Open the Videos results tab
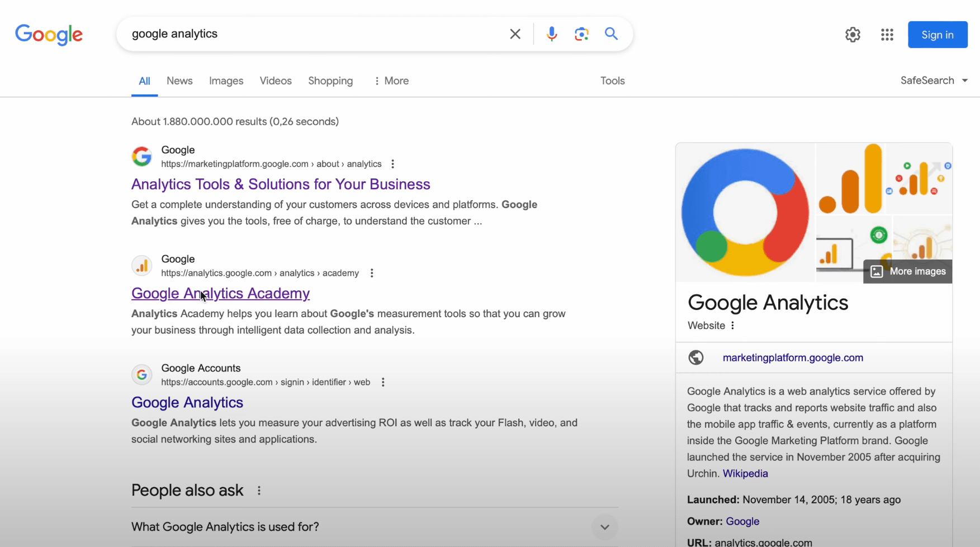 276,81
